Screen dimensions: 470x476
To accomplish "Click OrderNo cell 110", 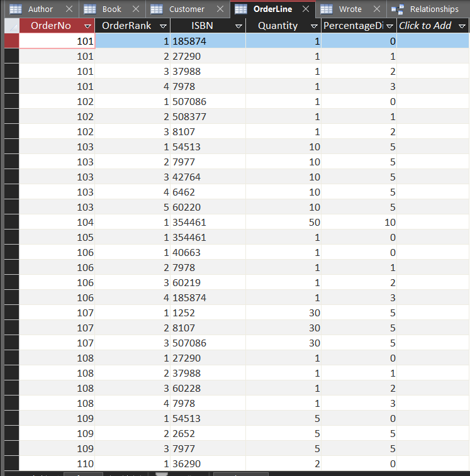I will [57, 463].
